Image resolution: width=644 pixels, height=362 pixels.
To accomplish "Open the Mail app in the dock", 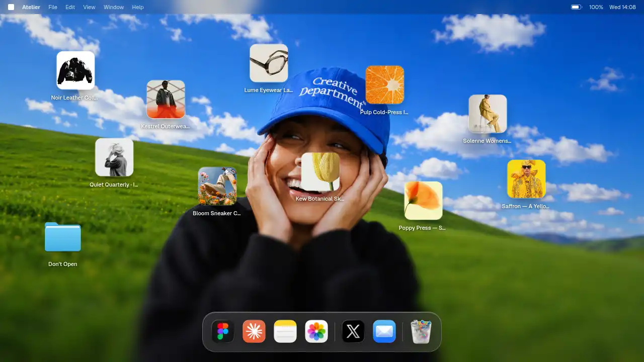I will point(384,332).
